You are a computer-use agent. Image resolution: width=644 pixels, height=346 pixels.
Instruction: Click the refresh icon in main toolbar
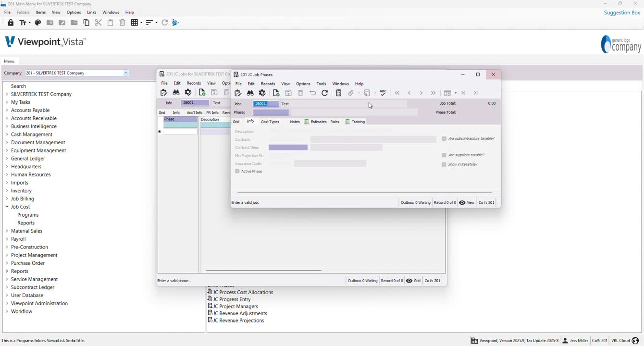[164, 23]
